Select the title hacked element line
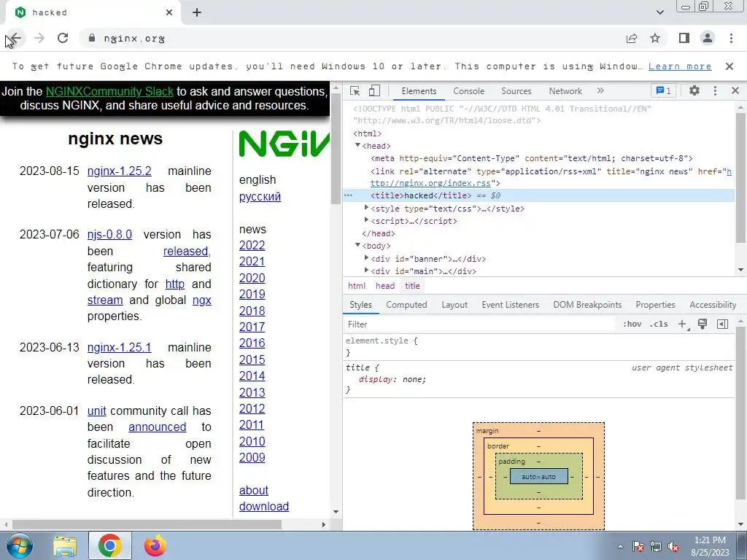This screenshot has height=560, width=747. (x=538, y=195)
